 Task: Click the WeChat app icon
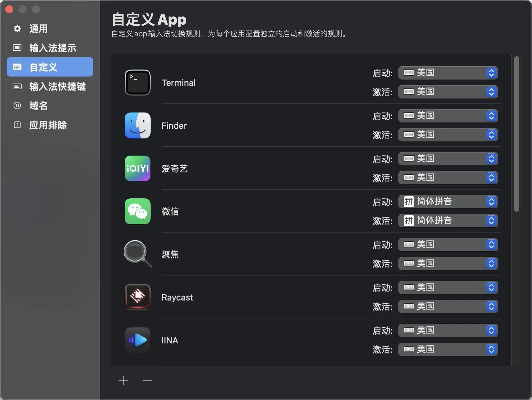138,211
